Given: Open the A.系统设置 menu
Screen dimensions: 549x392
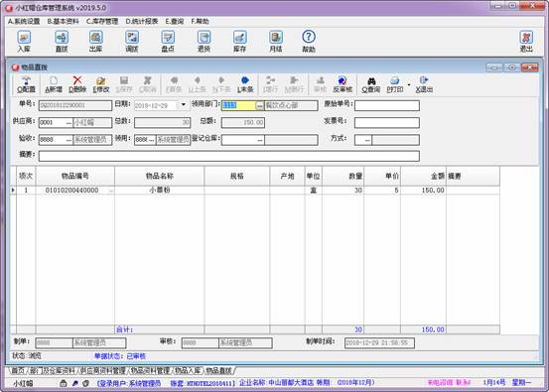Looking at the screenshot, I should [24, 22].
